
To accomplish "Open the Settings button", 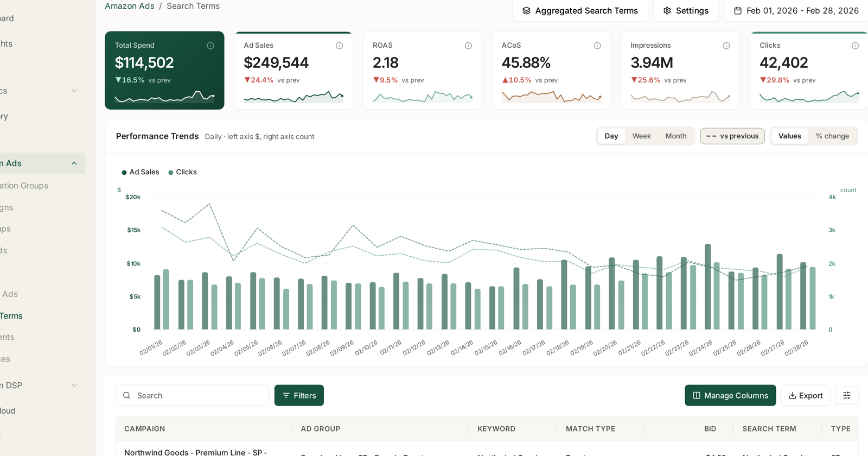I will pos(686,11).
